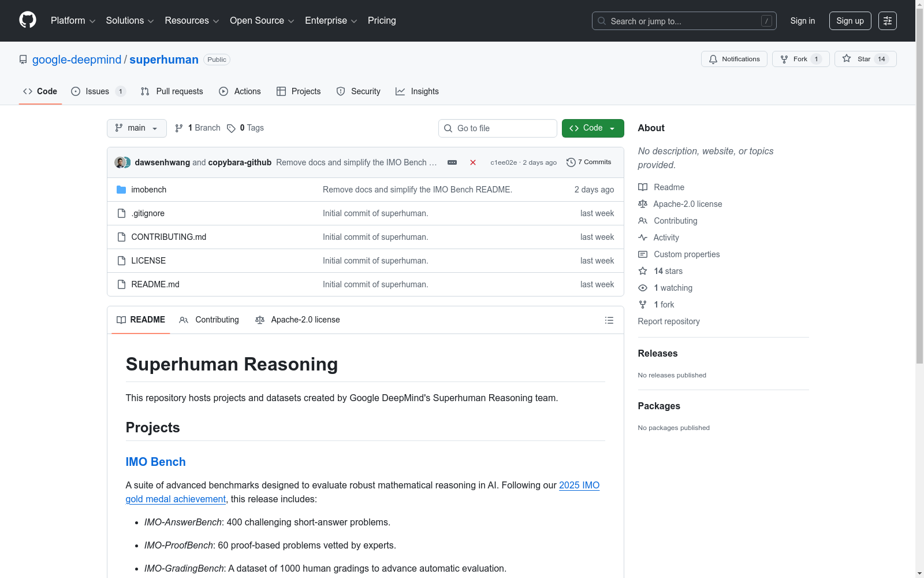The height and width of the screenshot is (578, 924).
Task: Click the scale icon beside Apache-2.0 license in About
Action: (x=643, y=204)
